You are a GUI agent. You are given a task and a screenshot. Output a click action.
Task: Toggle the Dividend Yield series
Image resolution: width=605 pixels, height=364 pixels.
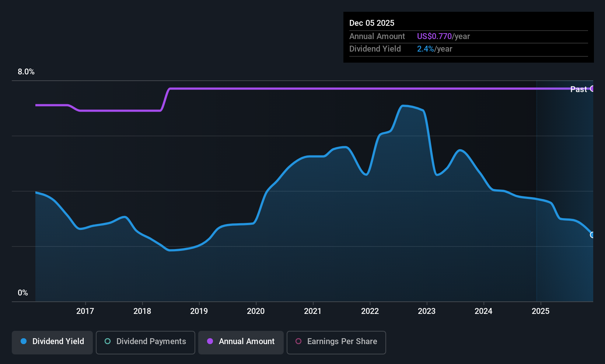[x=52, y=343]
